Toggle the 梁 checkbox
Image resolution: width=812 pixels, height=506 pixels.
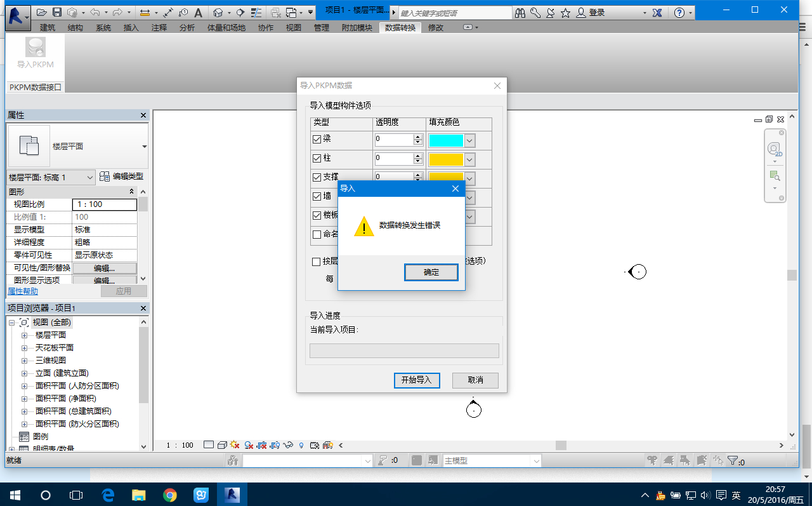[x=317, y=139]
